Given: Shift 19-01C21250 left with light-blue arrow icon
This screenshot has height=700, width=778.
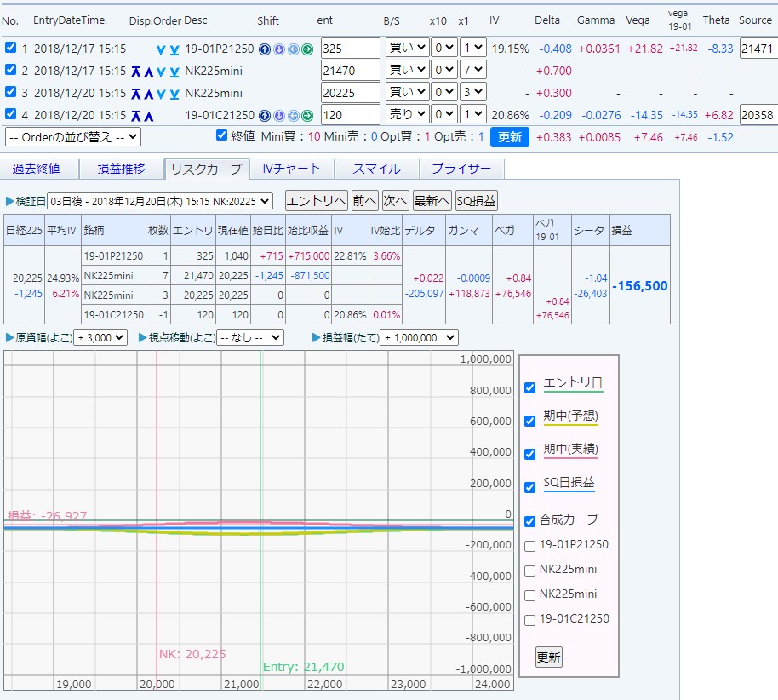Looking at the screenshot, I should (294, 116).
